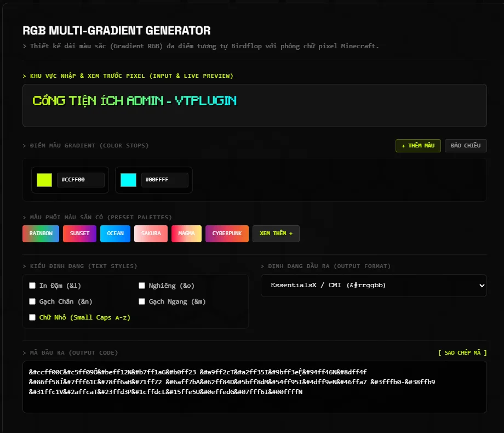Image resolution: width=504 pixels, height=433 pixels.
Task: Enable In Đậm (&l) bold checkbox
Action: 32,286
